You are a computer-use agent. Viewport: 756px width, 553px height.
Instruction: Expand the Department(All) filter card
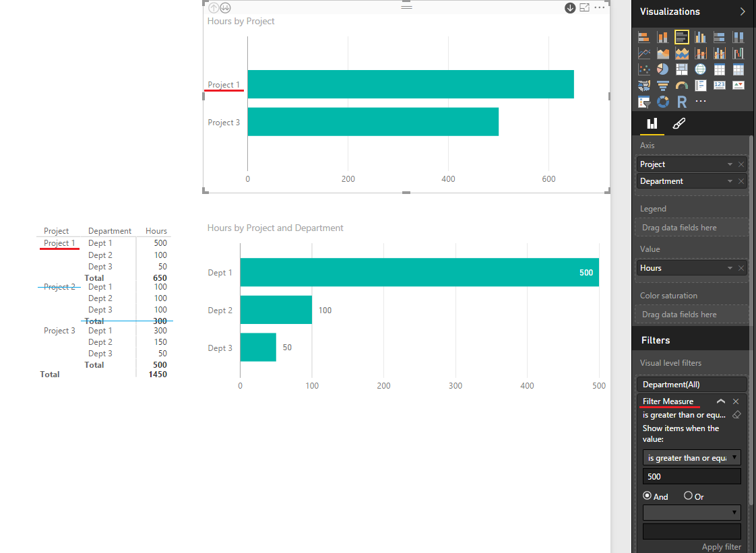tap(691, 384)
